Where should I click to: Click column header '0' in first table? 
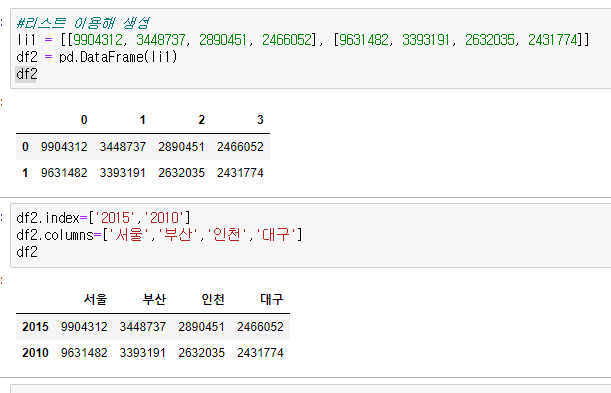pos(84,120)
